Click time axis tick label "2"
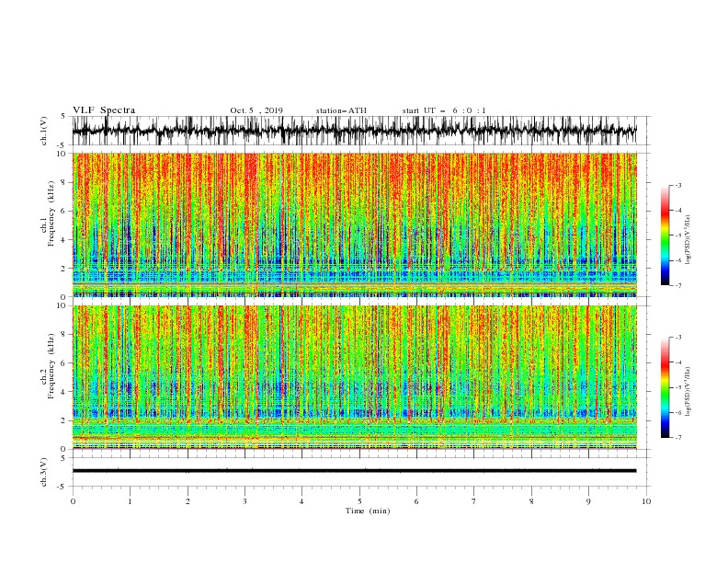 coord(188,501)
